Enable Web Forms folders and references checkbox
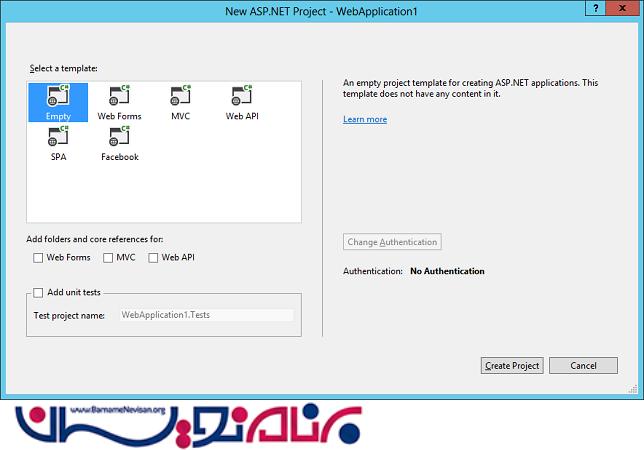Screen dimensions: 644x450 point(38,258)
